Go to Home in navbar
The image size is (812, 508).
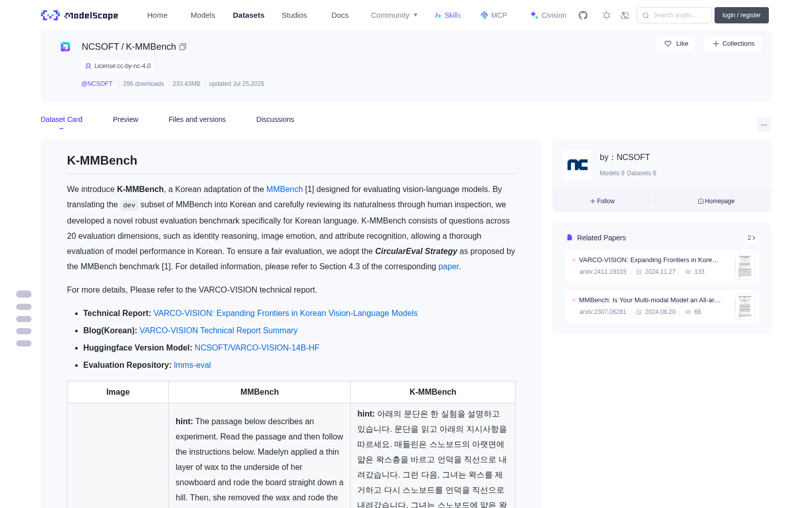coord(157,15)
